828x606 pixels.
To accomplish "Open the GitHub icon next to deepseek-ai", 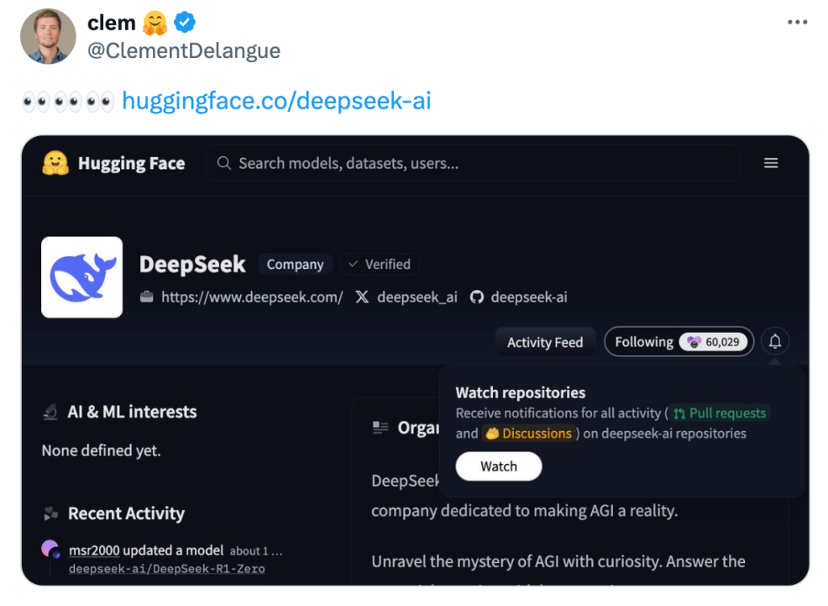I will [477, 296].
